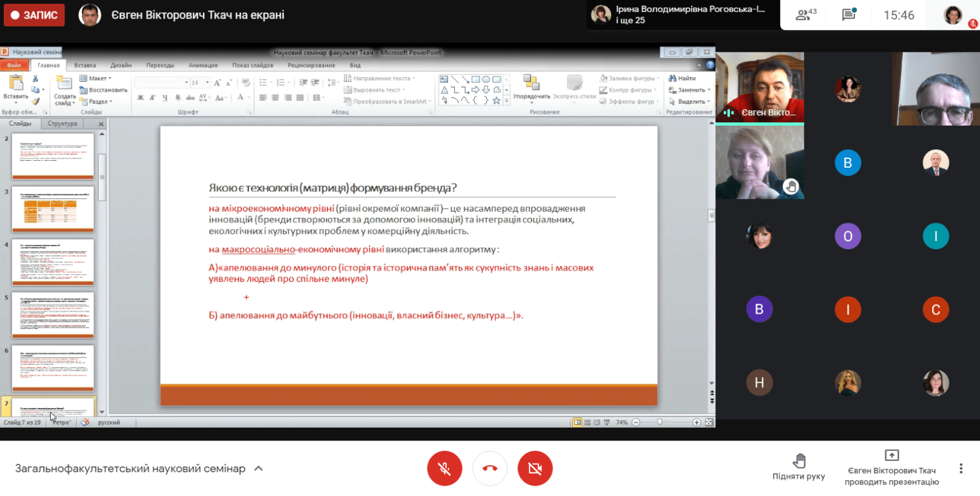This screenshot has width=980, height=496.
Task: Open the Вставка ribbon tab
Action: [85, 65]
